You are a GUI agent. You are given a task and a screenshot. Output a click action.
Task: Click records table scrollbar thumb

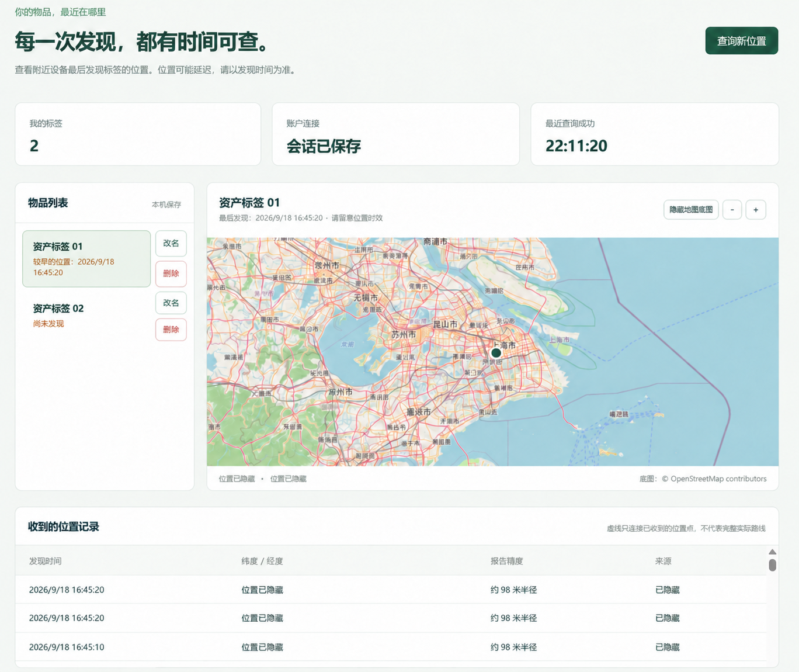(x=772, y=565)
